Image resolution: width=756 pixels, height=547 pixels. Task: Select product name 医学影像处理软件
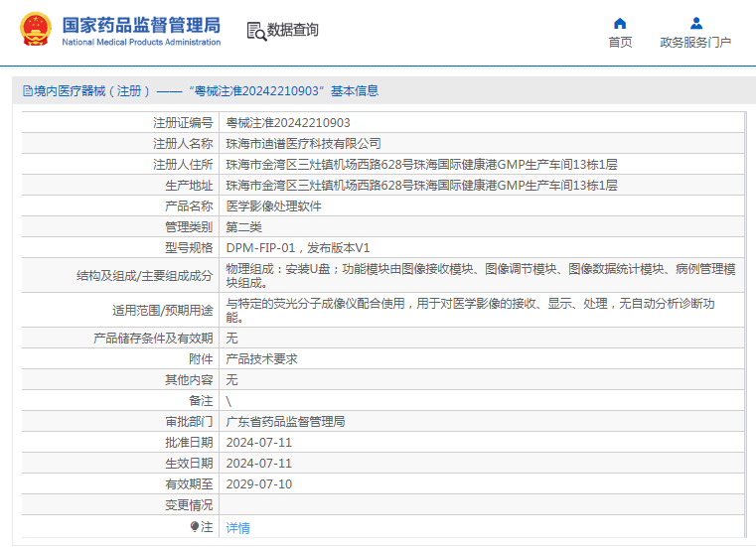pyautogui.click(x=273, y=206)
